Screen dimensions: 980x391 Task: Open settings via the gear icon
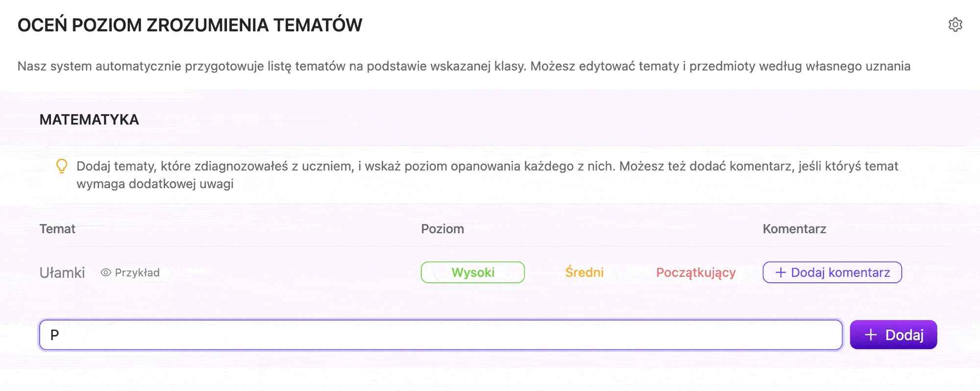(x=955, y=24)
